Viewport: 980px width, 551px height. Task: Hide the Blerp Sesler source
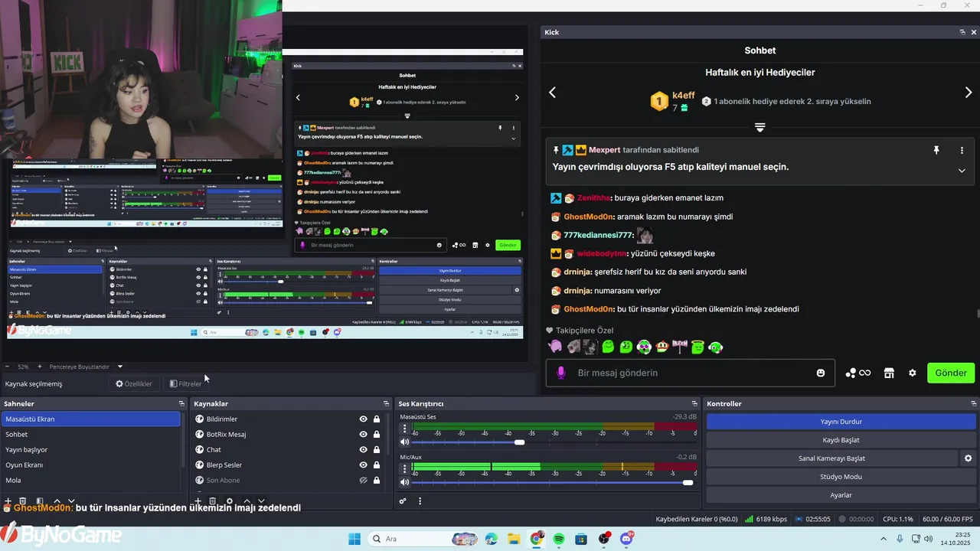click(x=364, y=465)
